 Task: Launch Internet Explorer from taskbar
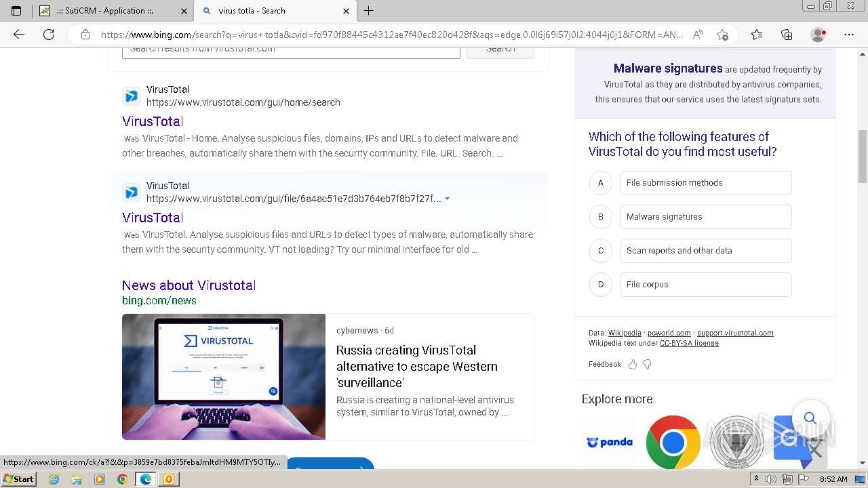54,479
